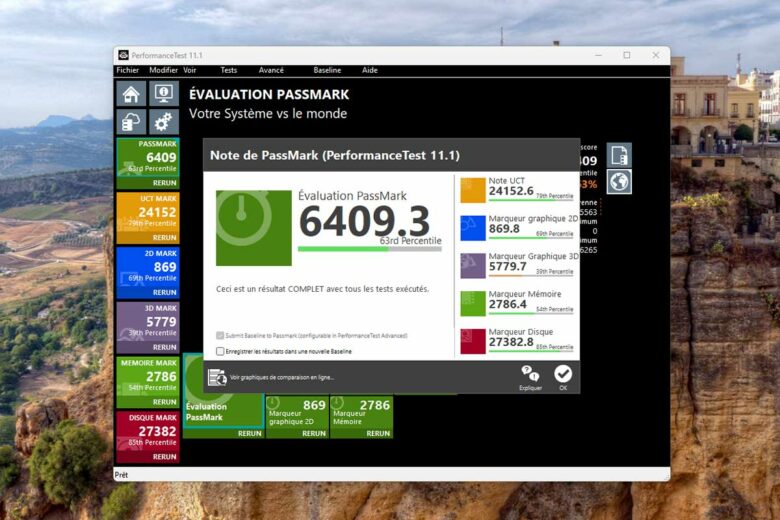Image resolution: width=780 pixels, height=520 pixels.
Task: Click the 869.8 graphique 2D value
Action: click(x=504, y=229)
